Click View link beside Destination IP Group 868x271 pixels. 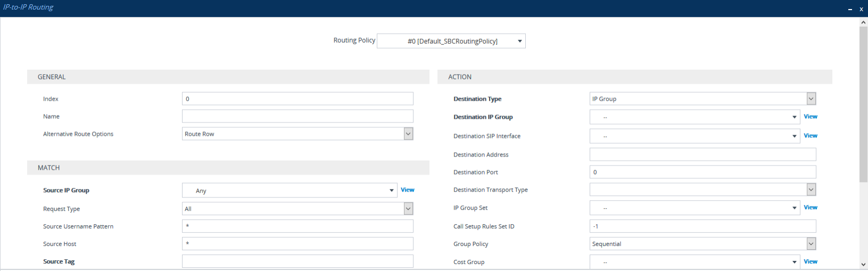(x=810, y=117)
